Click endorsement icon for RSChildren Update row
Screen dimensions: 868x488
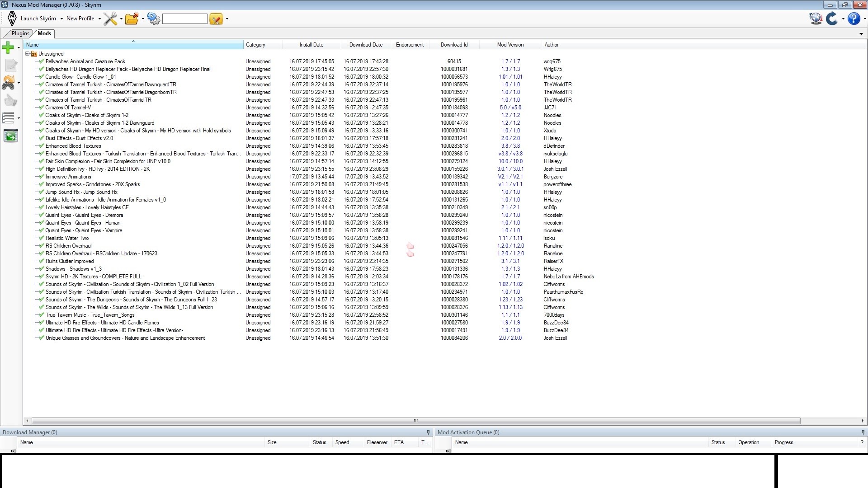[410, 253]
